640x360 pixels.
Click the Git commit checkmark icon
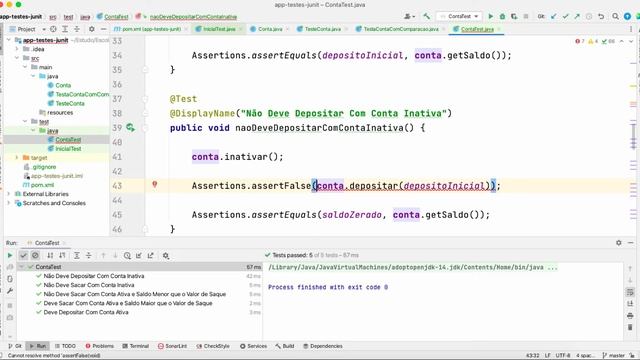(565, 16)
